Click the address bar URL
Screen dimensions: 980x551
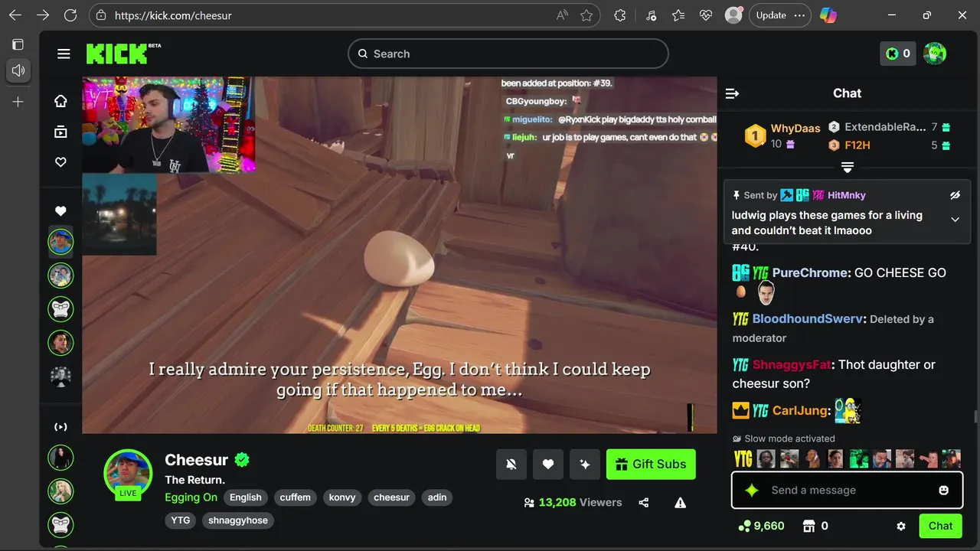[173, 15]
